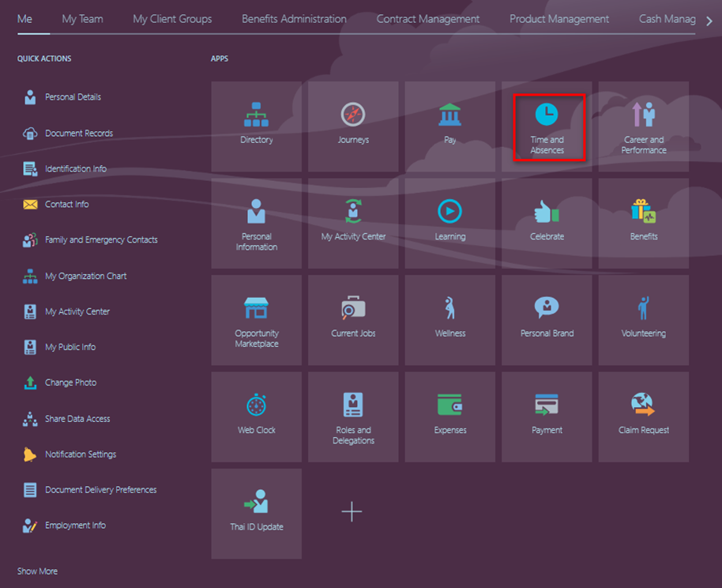Open the Opportunity Marketplace tile
This screenshot has width=722, height=588.
[x=256, y=320]
